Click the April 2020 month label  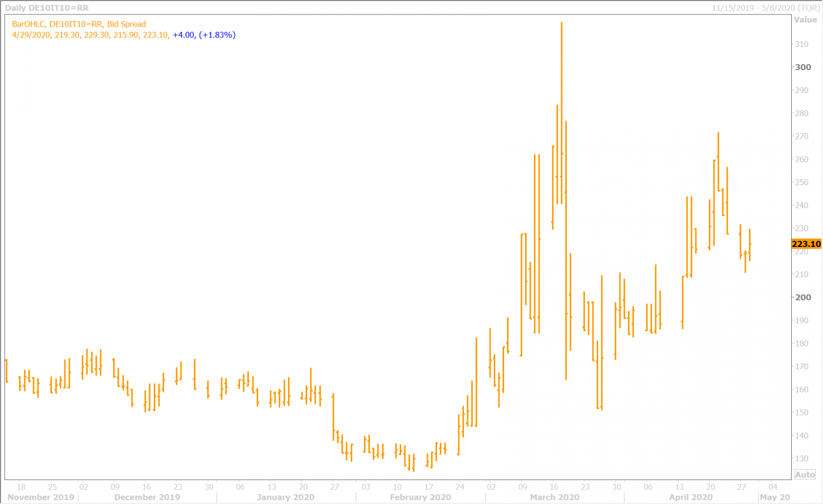click(691, 497)
